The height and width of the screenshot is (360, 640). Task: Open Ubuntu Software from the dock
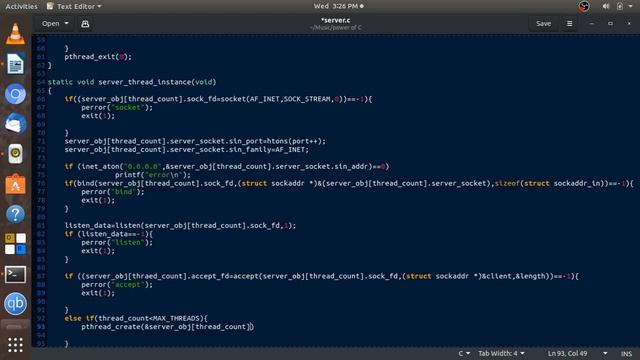point(15,184)
